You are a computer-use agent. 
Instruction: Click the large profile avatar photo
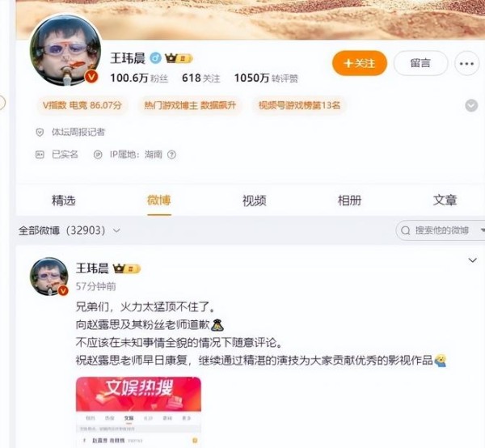[65, 50]
